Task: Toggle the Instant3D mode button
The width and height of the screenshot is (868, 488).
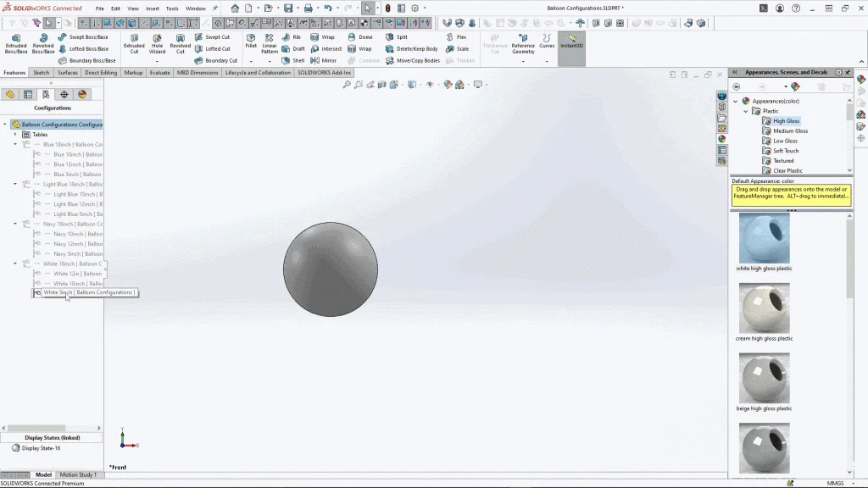Action: (571, 41)
